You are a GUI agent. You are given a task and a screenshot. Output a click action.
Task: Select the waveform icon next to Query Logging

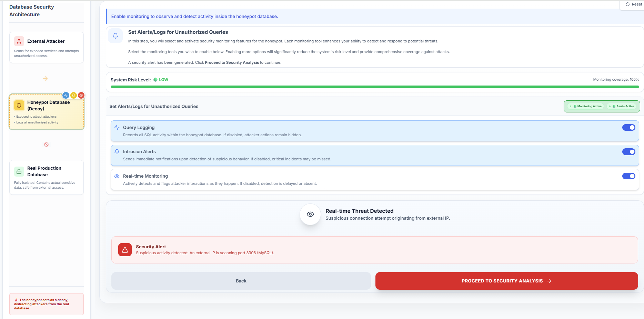tap(117, 127)
